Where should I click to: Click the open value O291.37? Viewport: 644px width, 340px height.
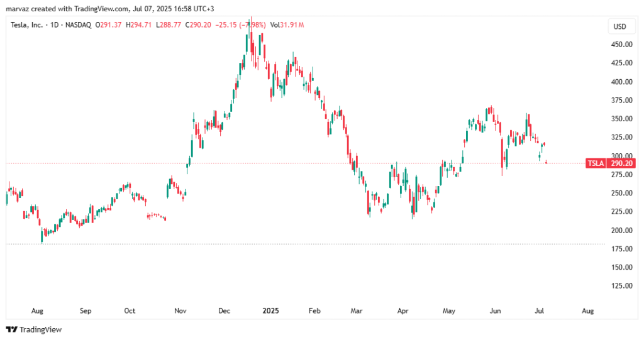(108, 25)
